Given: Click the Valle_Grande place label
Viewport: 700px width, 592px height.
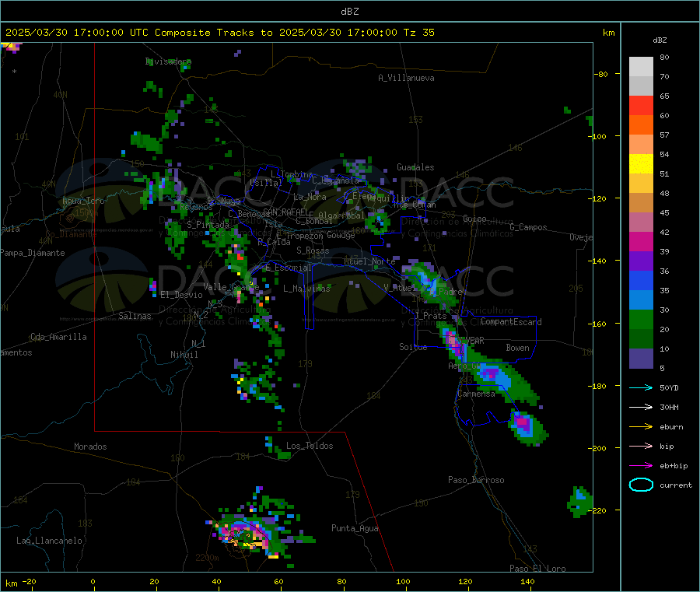Looking at the screenshot, I should pos(231,287).
